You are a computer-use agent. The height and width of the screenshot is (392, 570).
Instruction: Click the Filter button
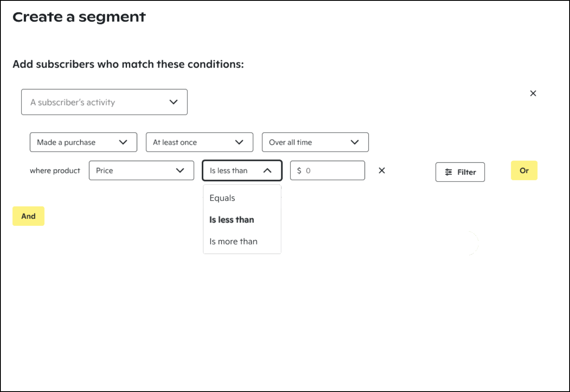pyautogui.click(x=460, y=172)
